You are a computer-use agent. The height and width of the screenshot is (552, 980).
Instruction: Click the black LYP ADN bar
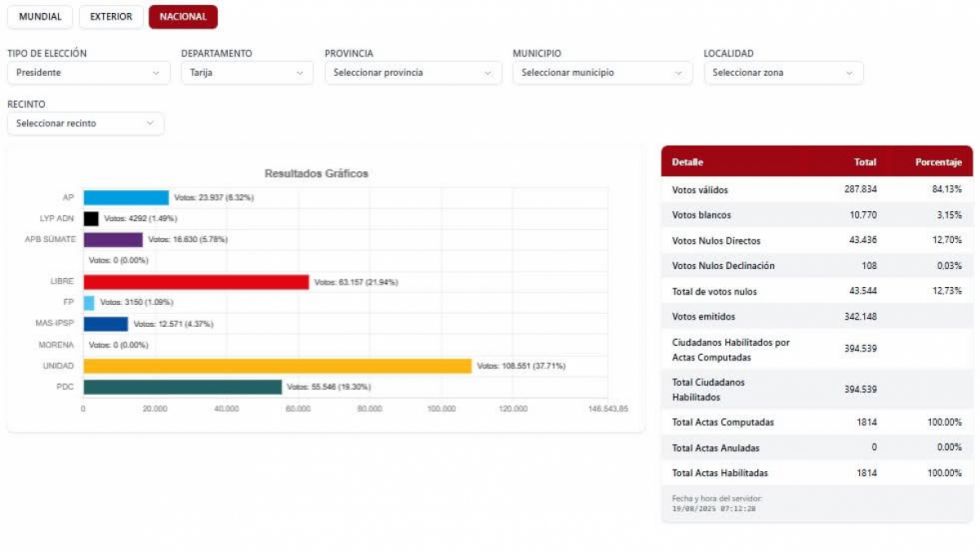click(x=91, y=219)
